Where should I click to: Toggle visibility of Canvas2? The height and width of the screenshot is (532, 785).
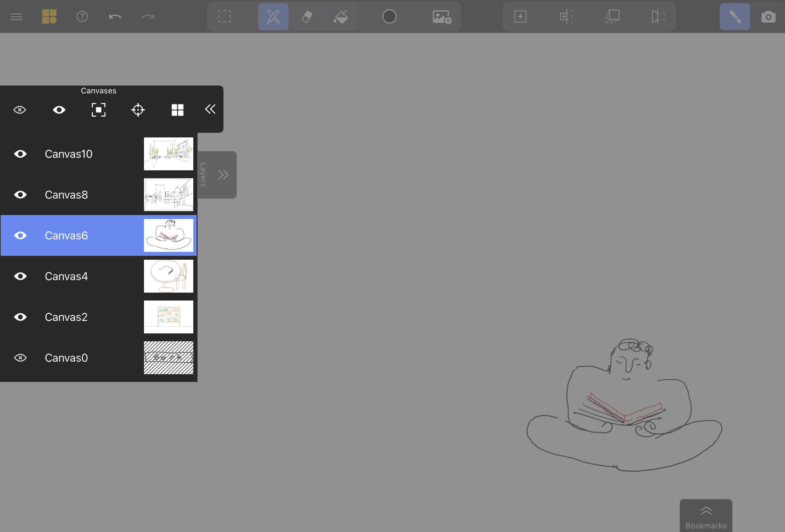20,317
